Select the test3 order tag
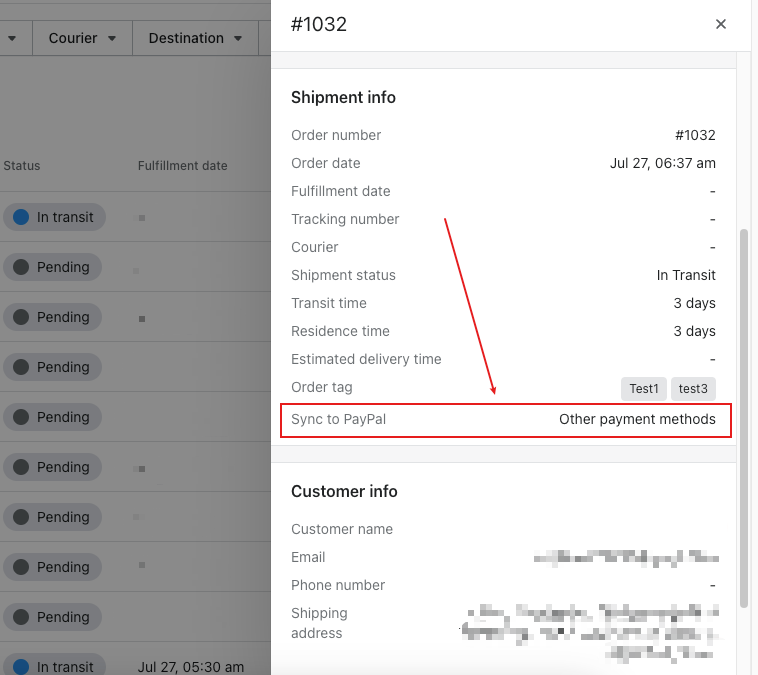 [x=693, y=389]
